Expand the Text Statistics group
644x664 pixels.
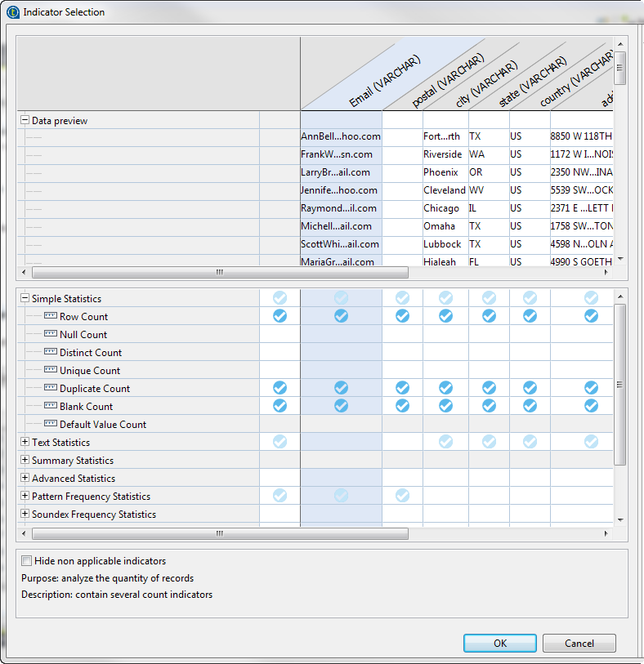pos(25,443)
